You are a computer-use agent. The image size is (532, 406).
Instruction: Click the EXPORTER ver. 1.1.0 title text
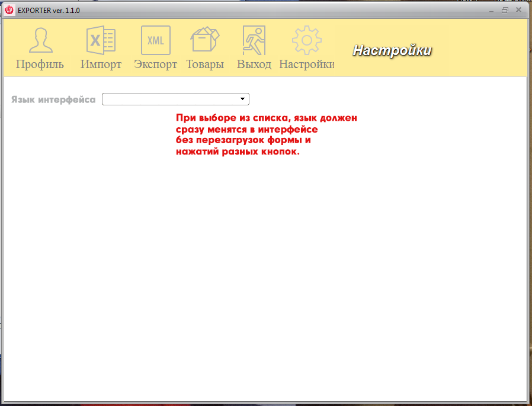[x=49, y=11]
